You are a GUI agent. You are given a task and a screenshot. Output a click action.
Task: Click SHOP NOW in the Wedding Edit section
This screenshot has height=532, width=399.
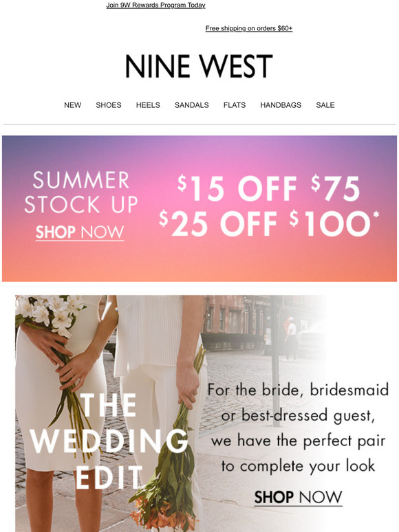tap(298, 498)
